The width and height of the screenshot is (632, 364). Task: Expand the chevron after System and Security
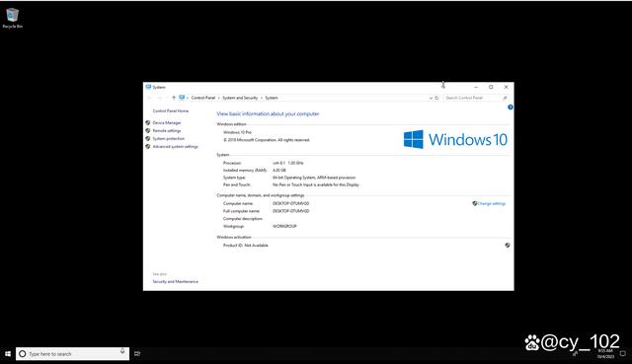261,98
